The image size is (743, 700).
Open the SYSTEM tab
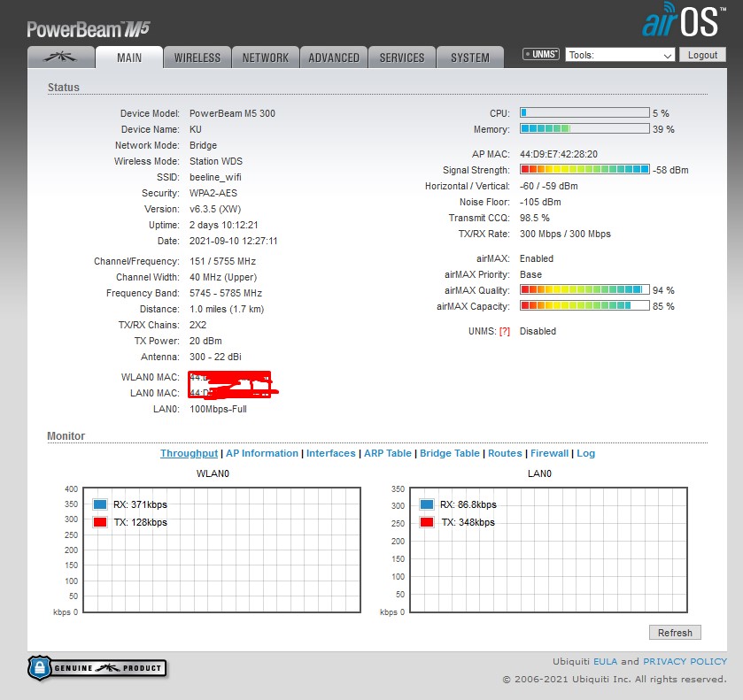tap(470, 58)
